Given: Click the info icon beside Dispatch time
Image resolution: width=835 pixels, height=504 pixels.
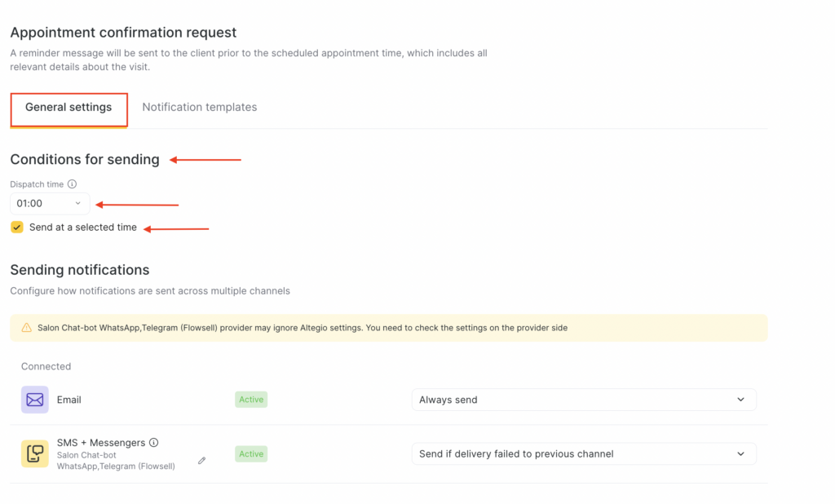Looking at the screenshot, I should pos(72,184).
